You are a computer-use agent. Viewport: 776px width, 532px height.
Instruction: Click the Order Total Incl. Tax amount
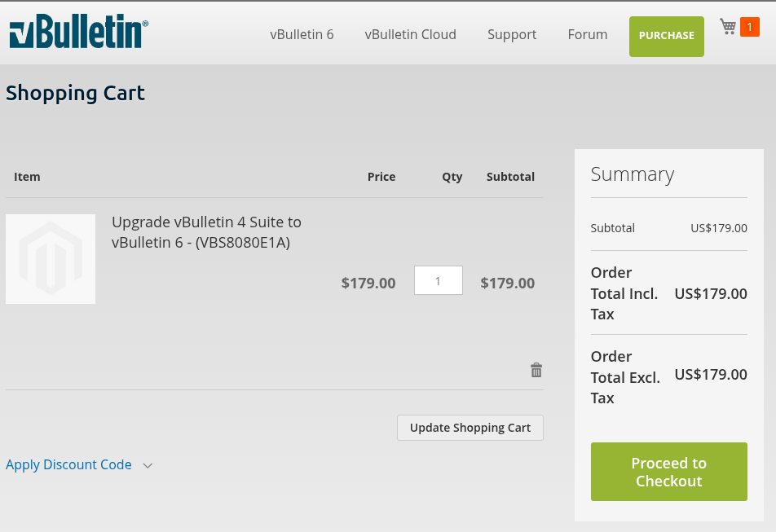[711, 293]
